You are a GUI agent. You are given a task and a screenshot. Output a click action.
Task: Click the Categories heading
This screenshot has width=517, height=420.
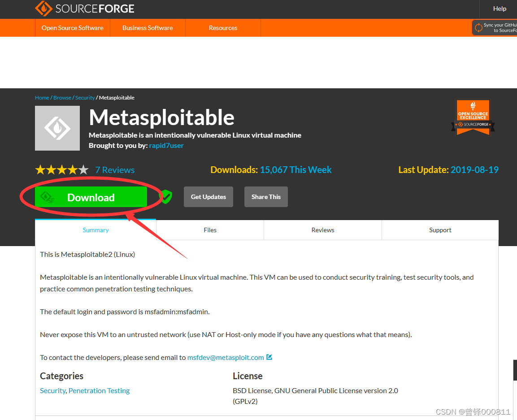62,376
